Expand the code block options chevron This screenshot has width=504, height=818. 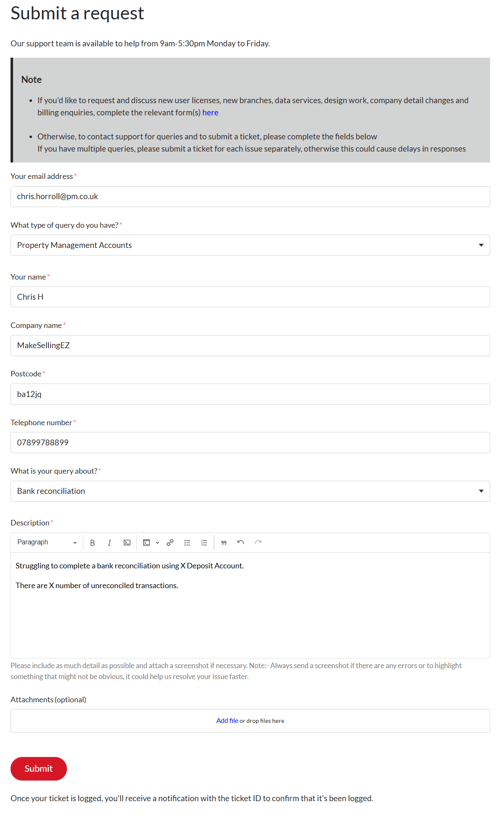point(157,542)
